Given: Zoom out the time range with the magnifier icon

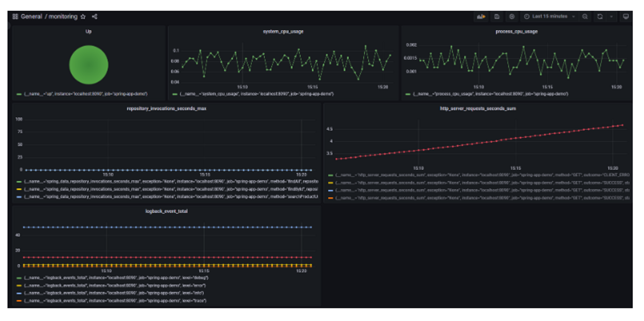Looking at the screenshot, I should coord(585,16).
